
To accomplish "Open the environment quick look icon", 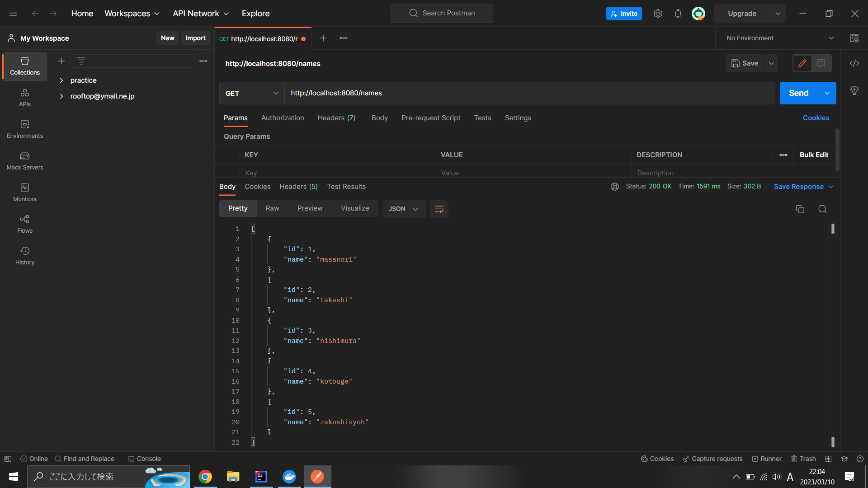I will [x=854, y=38].
